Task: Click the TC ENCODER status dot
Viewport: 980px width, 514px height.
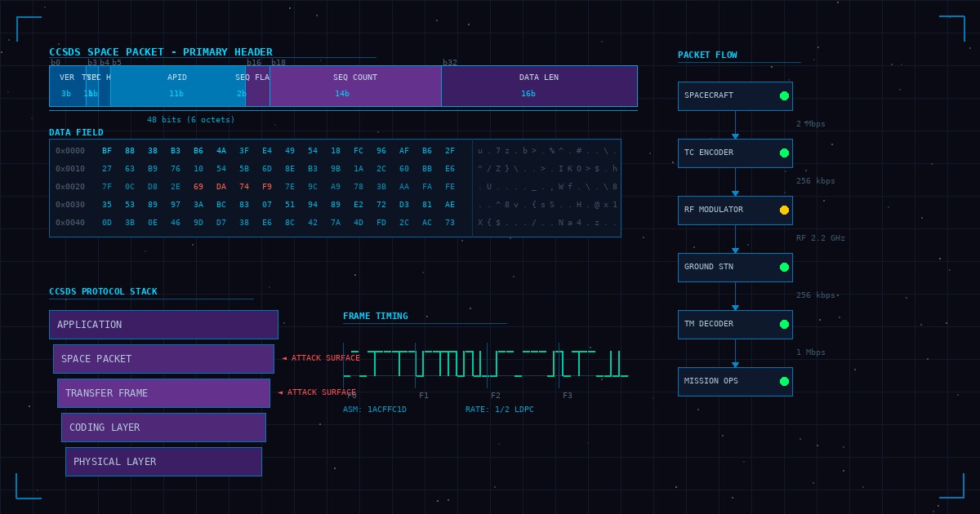Action: [784, 153]
